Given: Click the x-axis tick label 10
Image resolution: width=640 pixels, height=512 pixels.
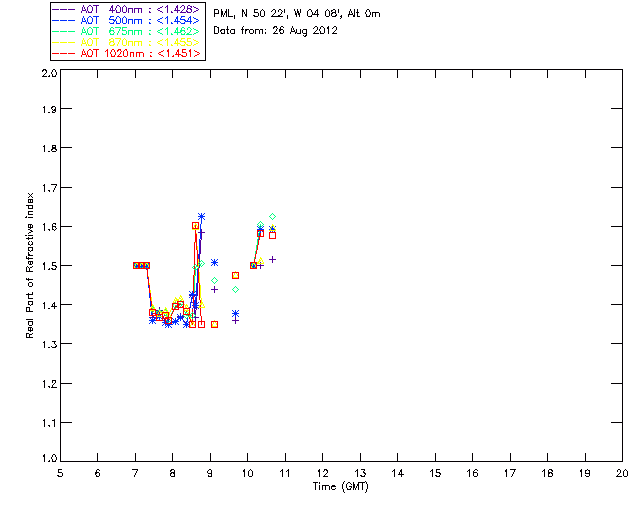Looking at the screenshot, I should coord(247,473).
